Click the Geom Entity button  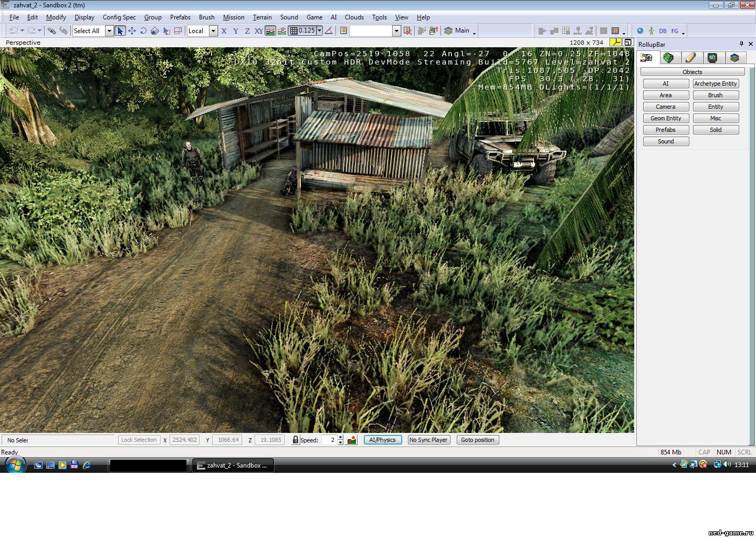[x=666, y=118]
